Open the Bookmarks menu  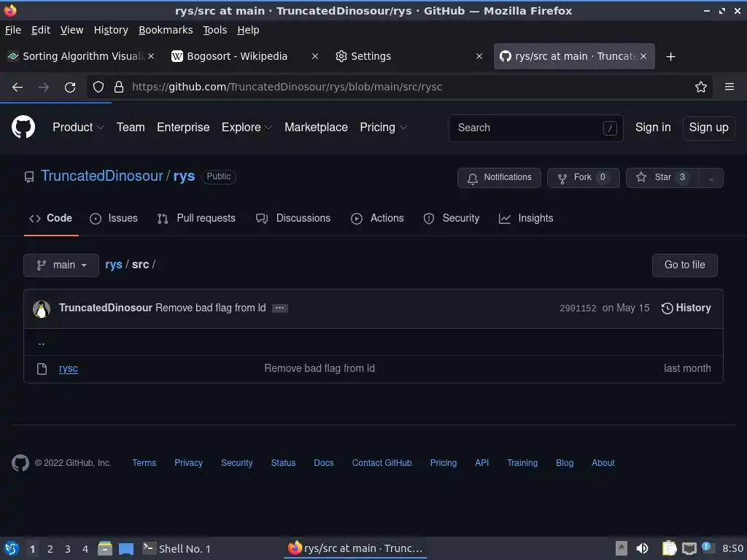166,30
